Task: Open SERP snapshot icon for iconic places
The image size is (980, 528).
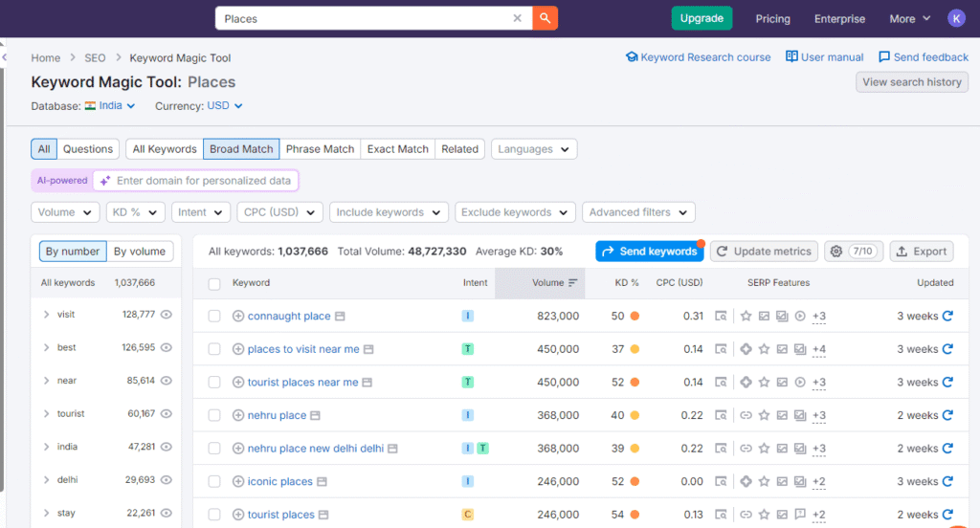Action: pos(721,481)
